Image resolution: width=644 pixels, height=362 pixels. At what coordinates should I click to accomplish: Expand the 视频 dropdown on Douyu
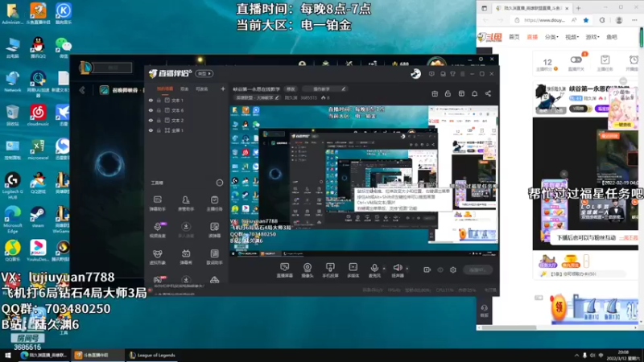[572, 37]
